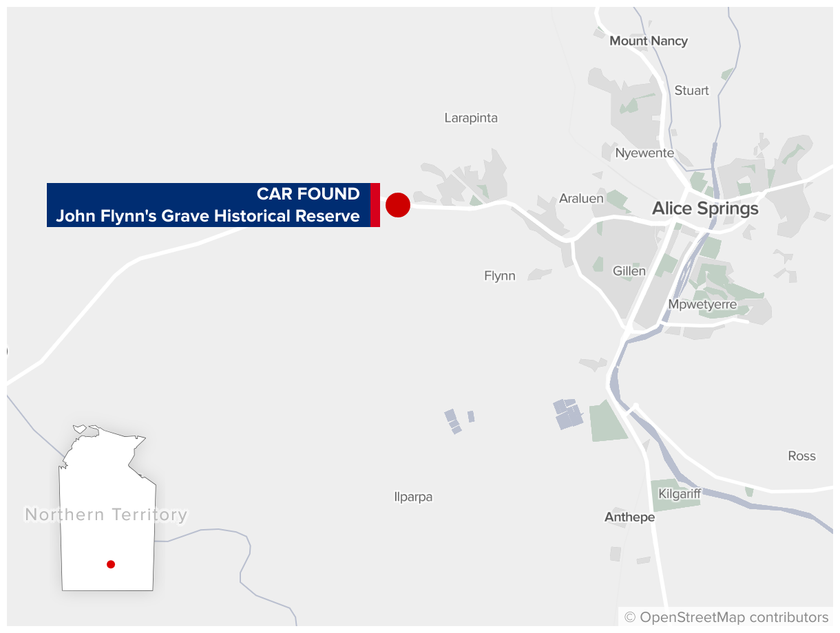Click the Mount Nancy label
Image resolution: width=840 pixels, height=633 pixels.
click(649, 41)
